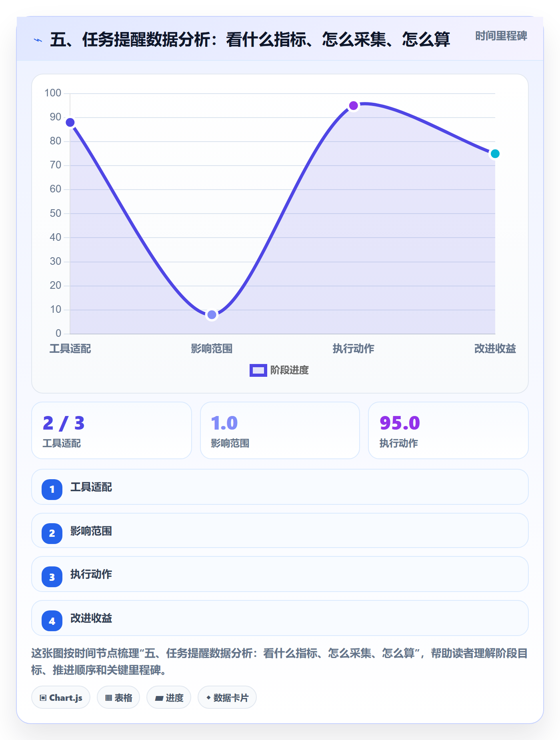The image size is (560, 740).
Task: Select the 工具适配 data point on chart
Action: click(70, 122)
